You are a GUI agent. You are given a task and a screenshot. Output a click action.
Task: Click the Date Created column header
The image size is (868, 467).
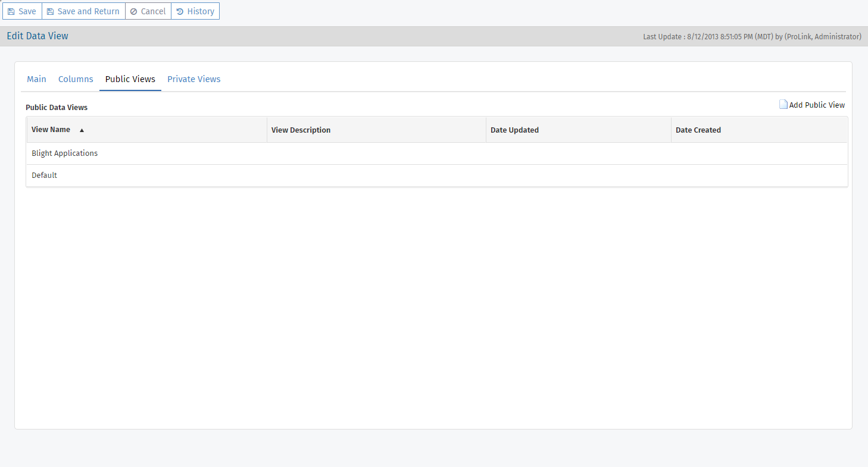point(698,130)
